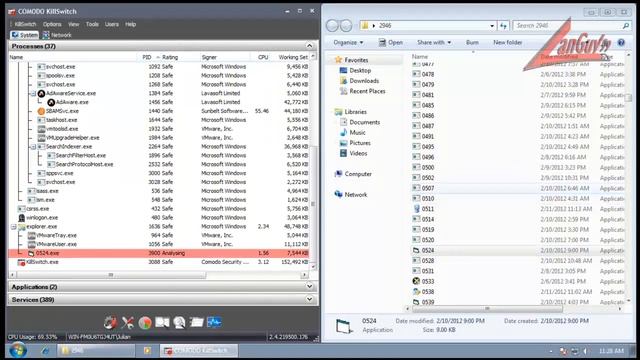The height and width of the screenshot is (360, 640).
Task: Click the Explorer file list horizontal scrollbar
Action: pos(487,309)
